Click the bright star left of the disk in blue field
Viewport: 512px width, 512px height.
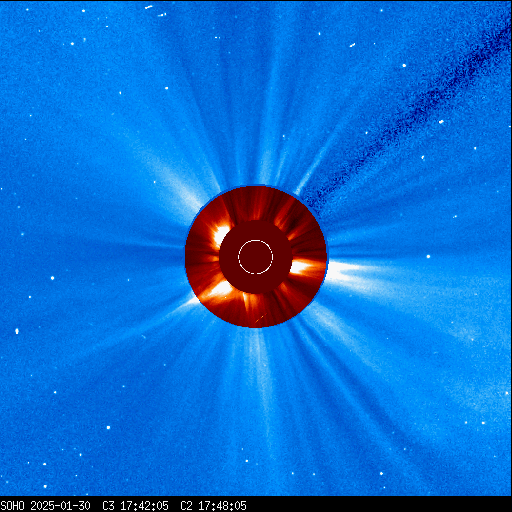[x=52, y=278]
